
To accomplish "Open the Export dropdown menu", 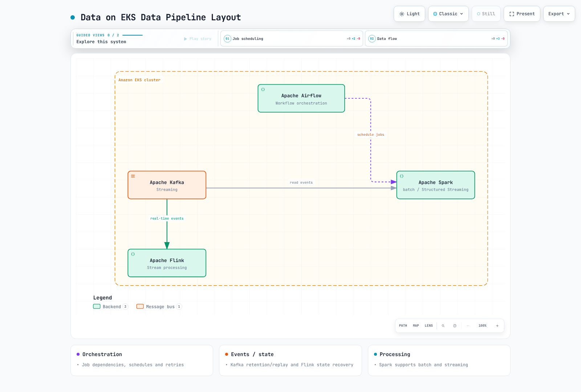I will click(559, 14).
